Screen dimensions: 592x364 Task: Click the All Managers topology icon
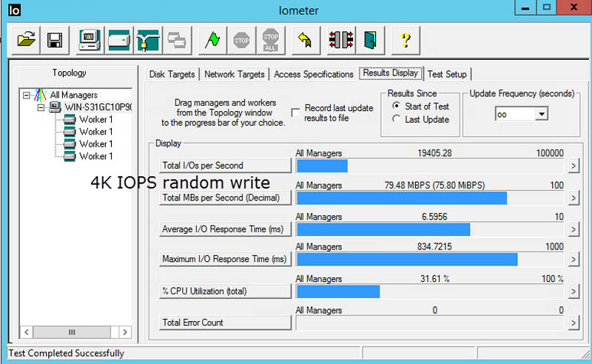tap(40, 95)
